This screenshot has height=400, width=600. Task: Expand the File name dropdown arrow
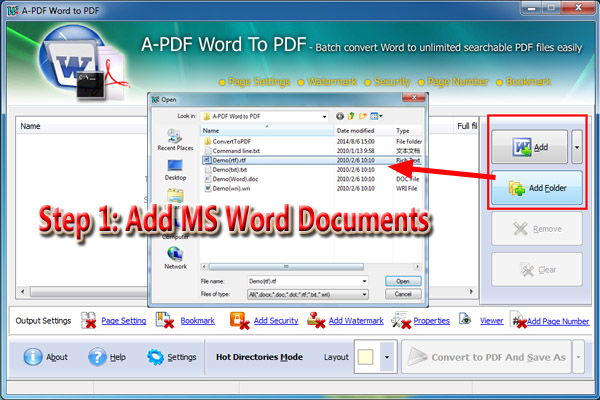[x=364, y=281]
